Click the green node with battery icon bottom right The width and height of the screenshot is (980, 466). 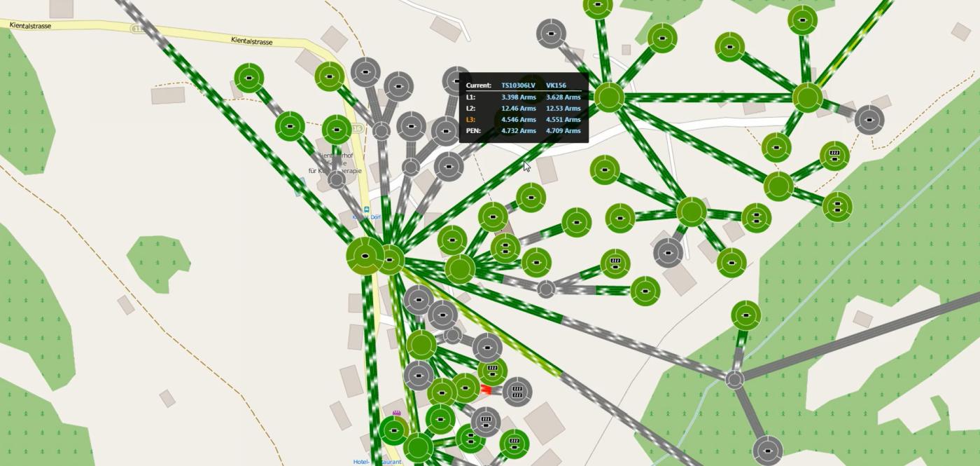(x=515, y=442)
